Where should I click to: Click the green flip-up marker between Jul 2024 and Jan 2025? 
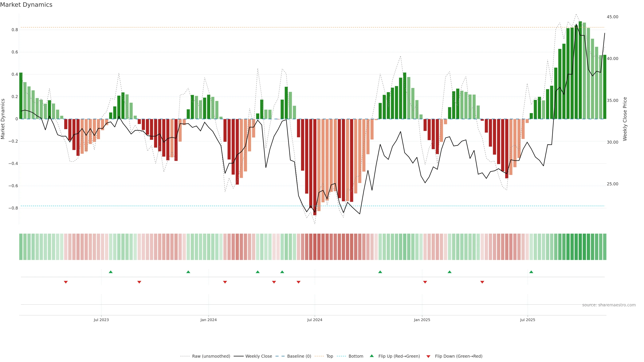click(x=380, y=272)
